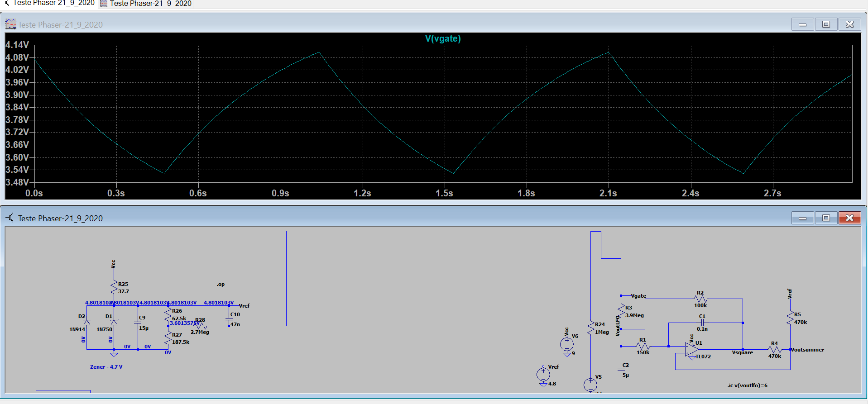This screenshot has width=868, height=404.
Task: Click the 1.5s time axis label
Action: (x=444, y=193)
